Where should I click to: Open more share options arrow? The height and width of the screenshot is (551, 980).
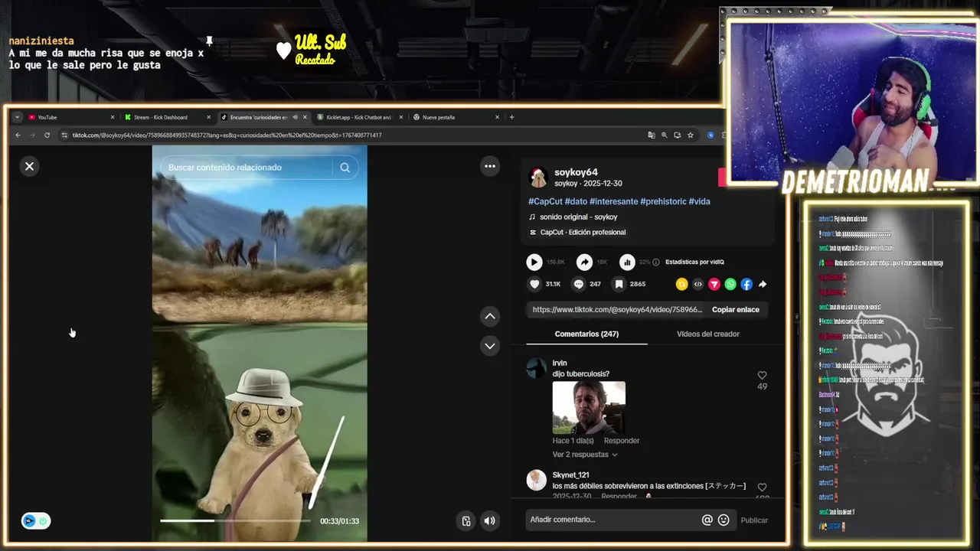click(763, 284)
